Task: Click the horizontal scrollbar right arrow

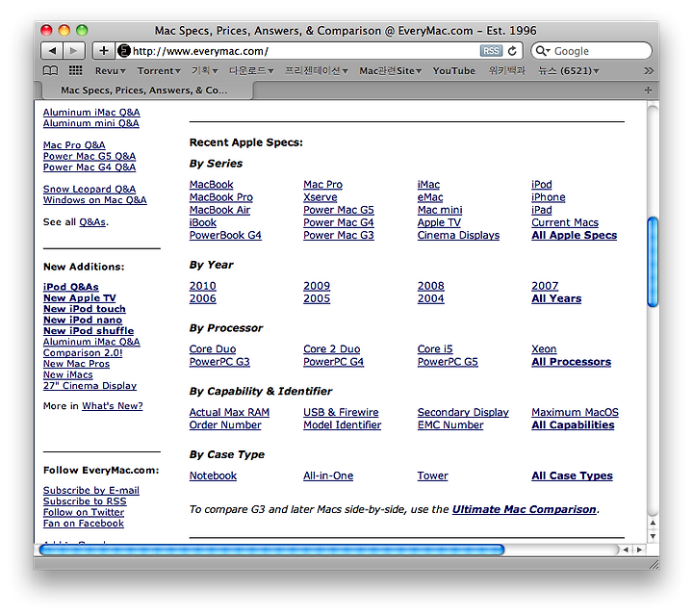Action: 639,550
